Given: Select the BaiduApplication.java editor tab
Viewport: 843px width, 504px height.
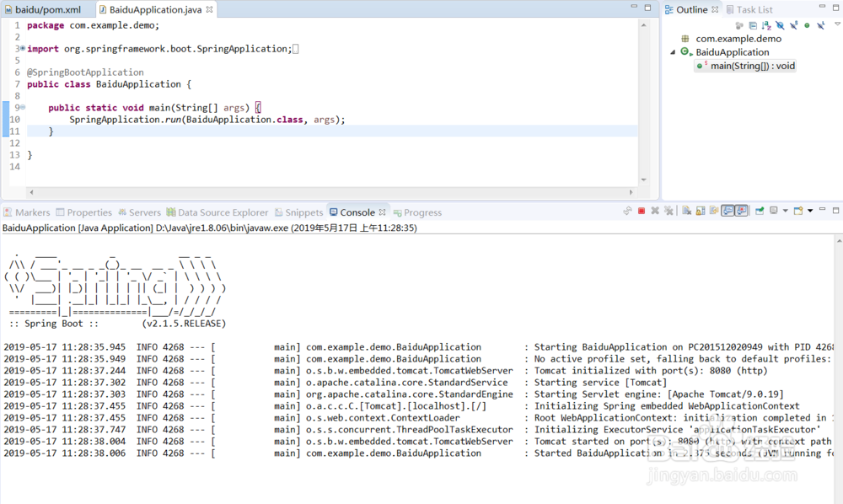Looking at the screenshot, I should 155,9.
